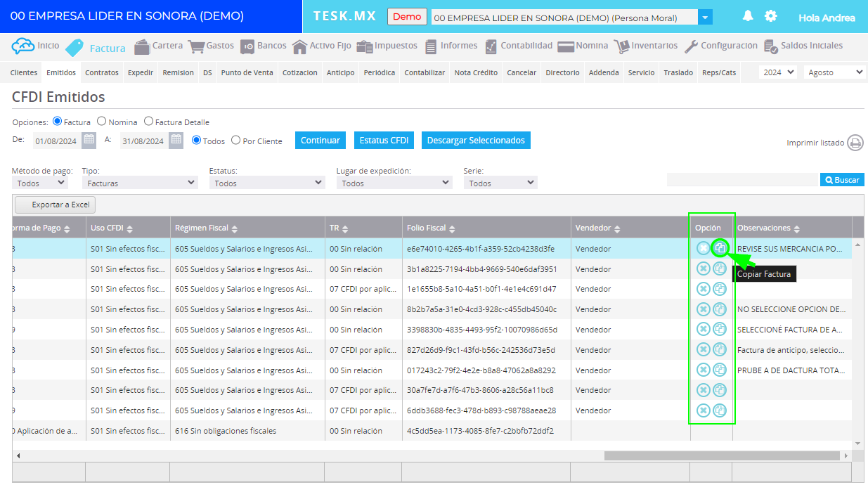
Task: Click the search text field
Action: [742, 180]
